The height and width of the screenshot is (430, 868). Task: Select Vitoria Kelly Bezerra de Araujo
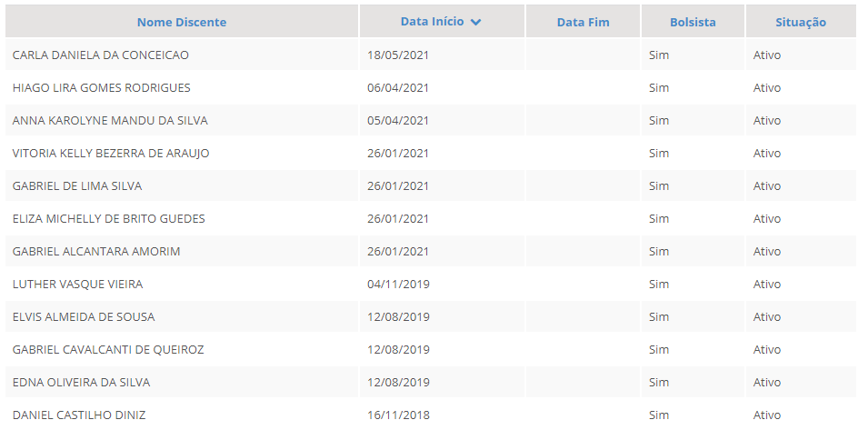click(x=111, y=153)
